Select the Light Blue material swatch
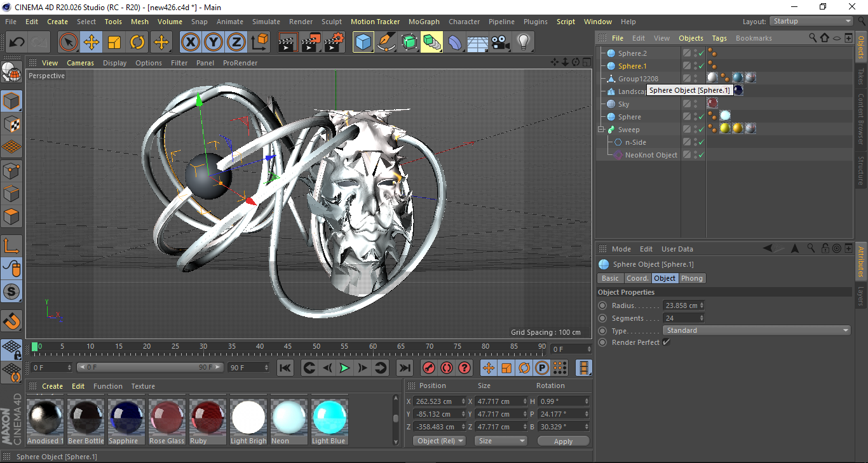Image resolution: width=868 pixels, height=463 pixels. (x=329, y=422)
